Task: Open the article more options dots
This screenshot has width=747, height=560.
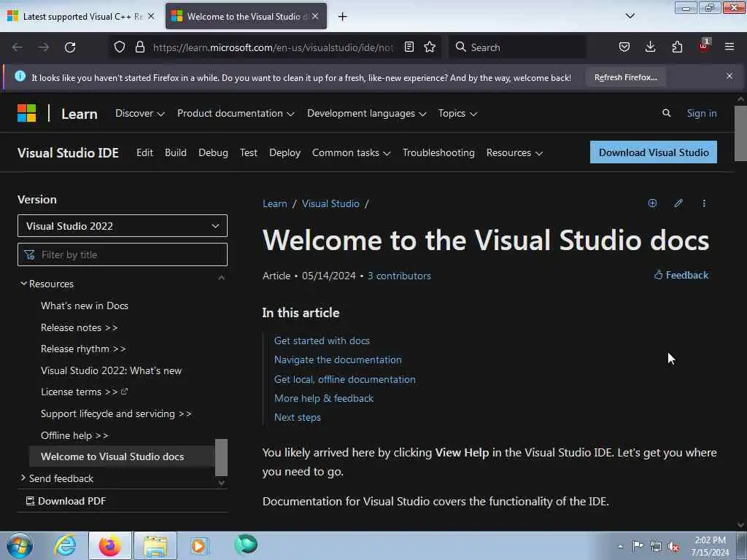Action: coord(704,203)
